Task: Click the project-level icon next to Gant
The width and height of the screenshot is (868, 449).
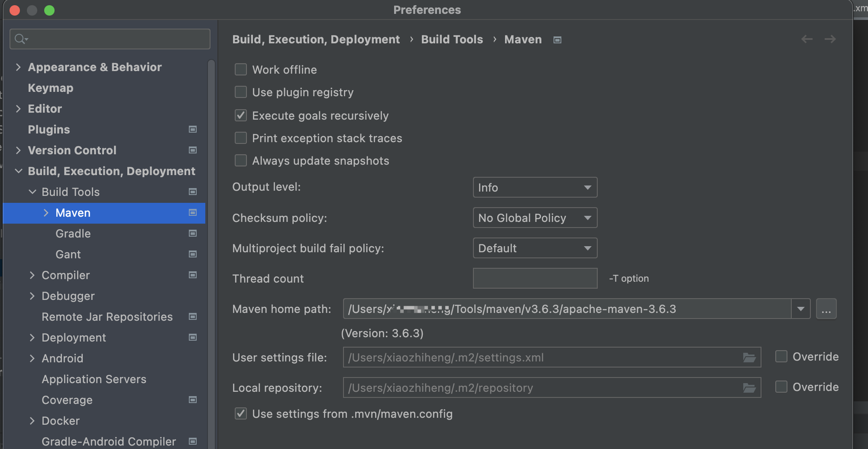Action: (x=193, y=254)
